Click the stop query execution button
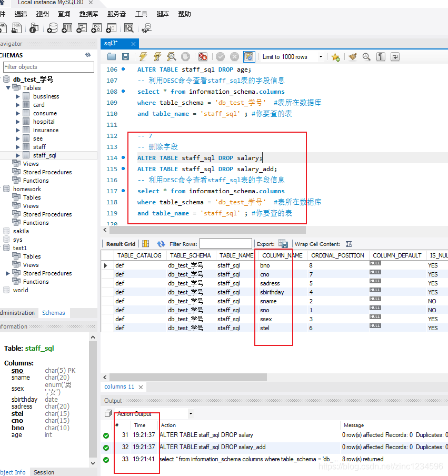Image resolution: width=448 pixels, height=476 pixels. tap(184, 56)
